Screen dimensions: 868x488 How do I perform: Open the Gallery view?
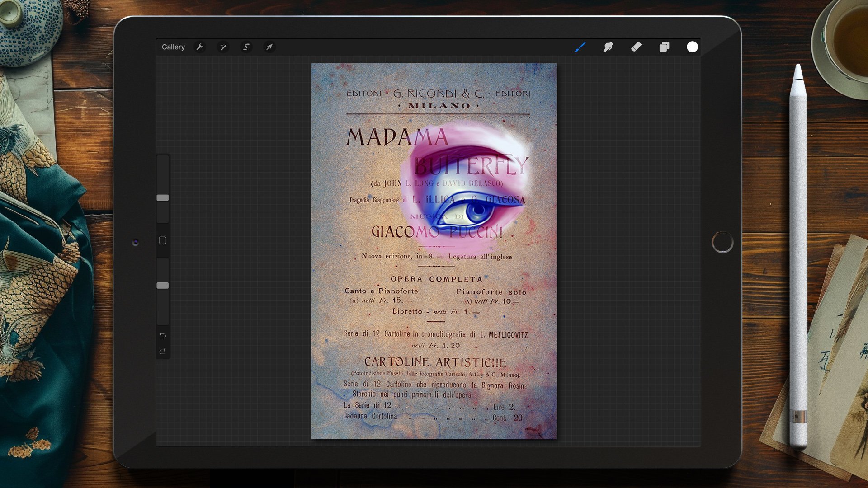(173, 47)
